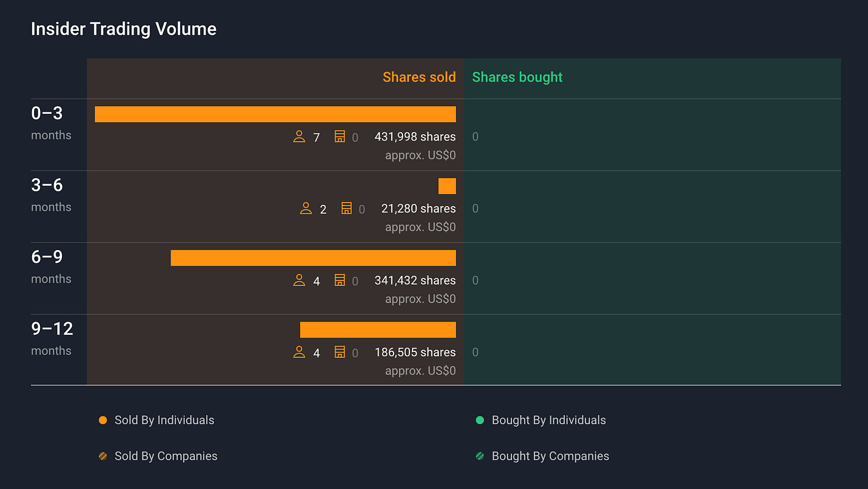The width and height of the screenshot is (868, 489).
Task: Click the Insider Trading Volume title
Action: click(x=123, y=29)
